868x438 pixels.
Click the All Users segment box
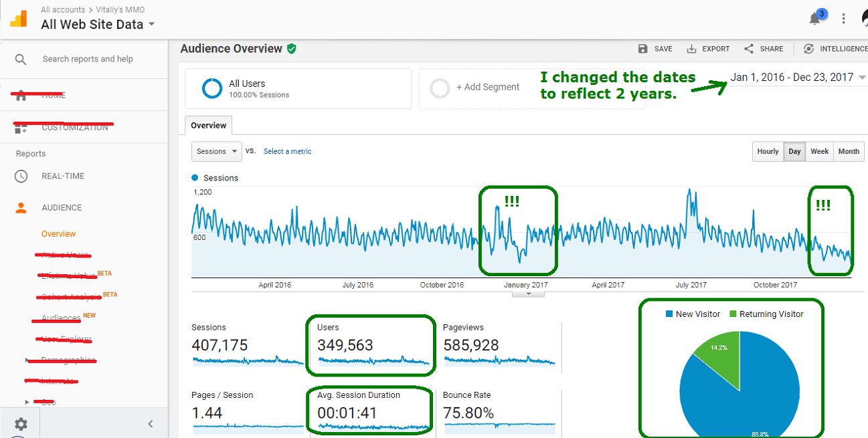pos(298,88)
